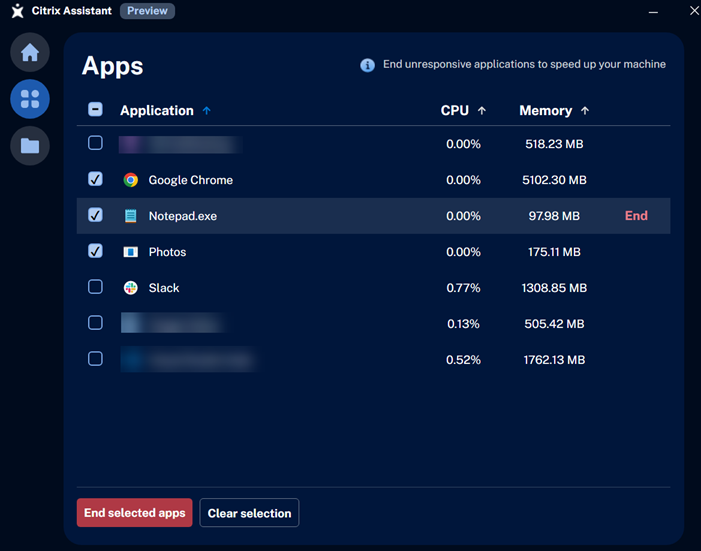Toggle the select-all header checkbox

click(x=95, y=110)
